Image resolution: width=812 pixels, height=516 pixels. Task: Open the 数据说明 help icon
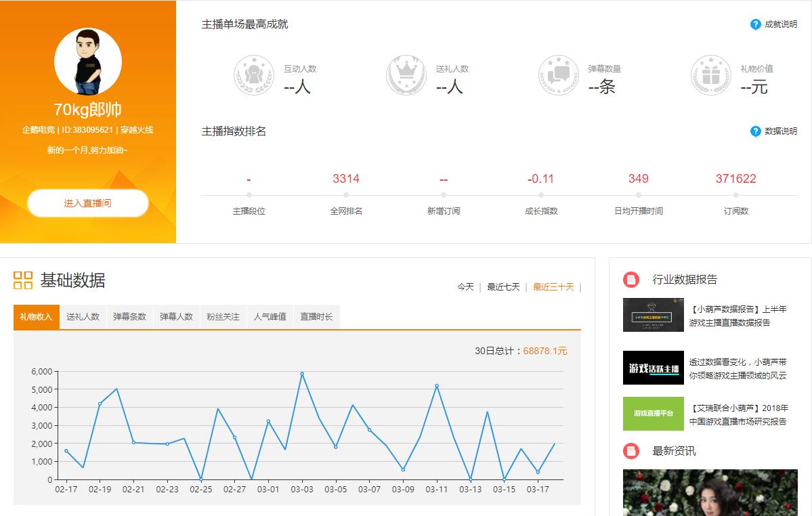click(x=756, y=131)
